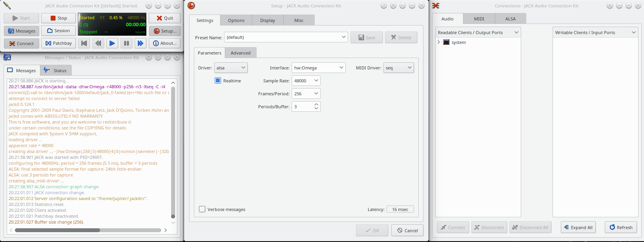644x242 pixels.
Task: Show the About... dialog
Action: pos(165,43)
